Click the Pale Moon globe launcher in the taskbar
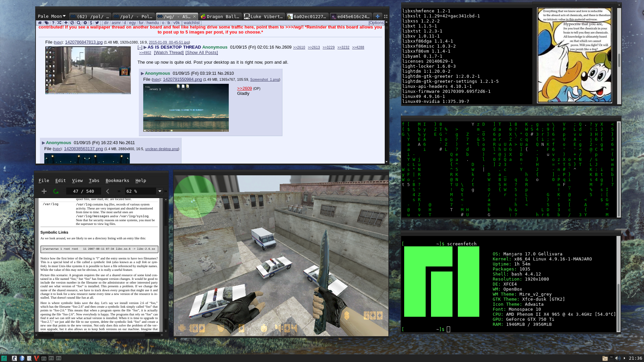 pos(22,358)
